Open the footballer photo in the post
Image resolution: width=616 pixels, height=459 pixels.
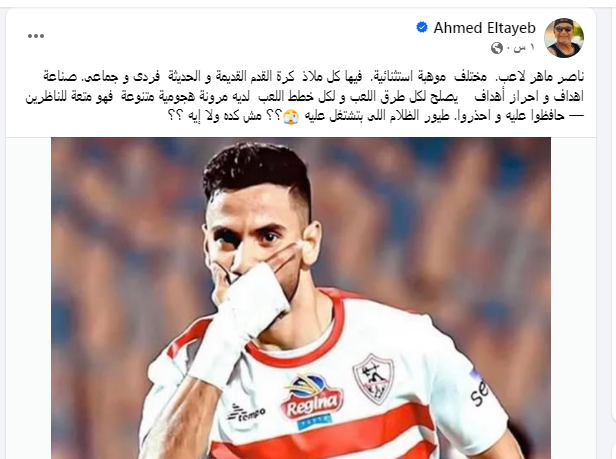coord(301,298)
